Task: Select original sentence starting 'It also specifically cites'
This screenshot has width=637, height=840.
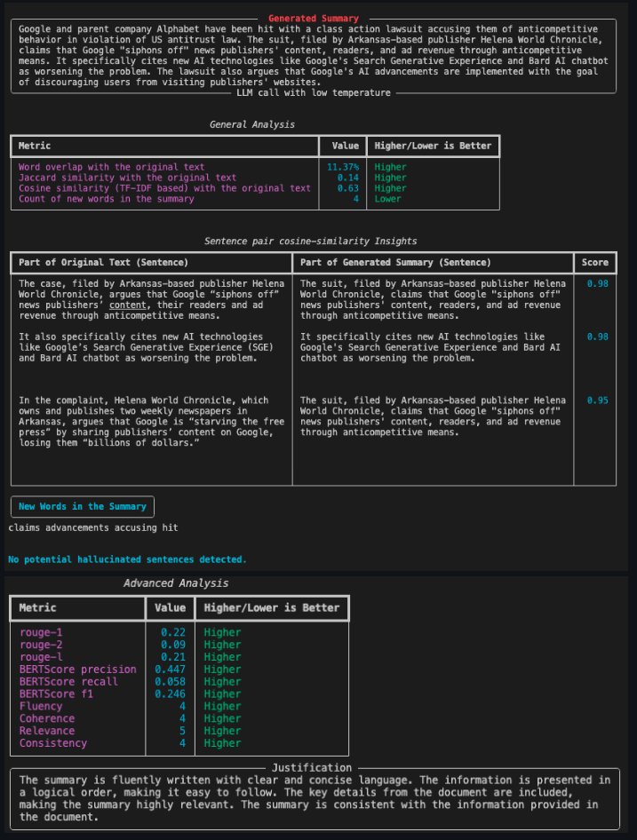Action: [x=146, y=347]
